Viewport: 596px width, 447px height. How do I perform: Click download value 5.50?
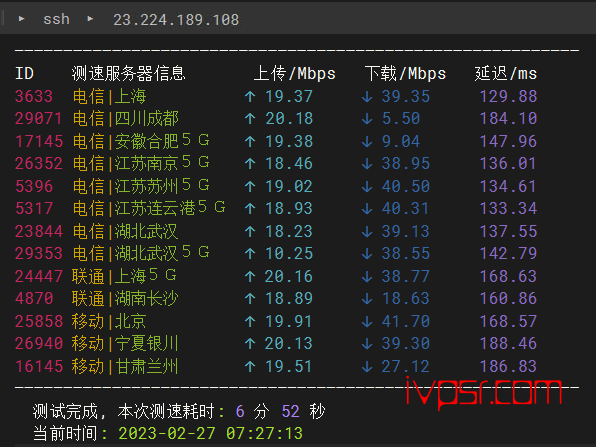coord(401,119)
